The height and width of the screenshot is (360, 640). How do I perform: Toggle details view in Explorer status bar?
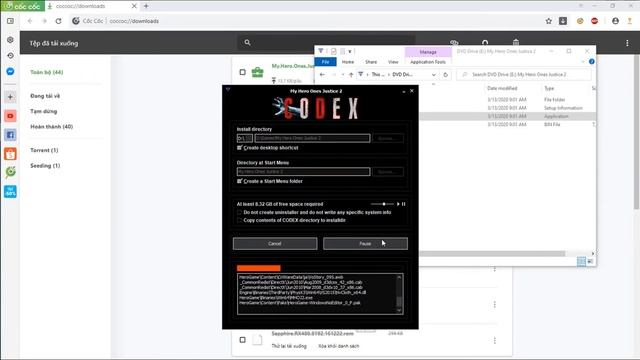coord(581,261)
